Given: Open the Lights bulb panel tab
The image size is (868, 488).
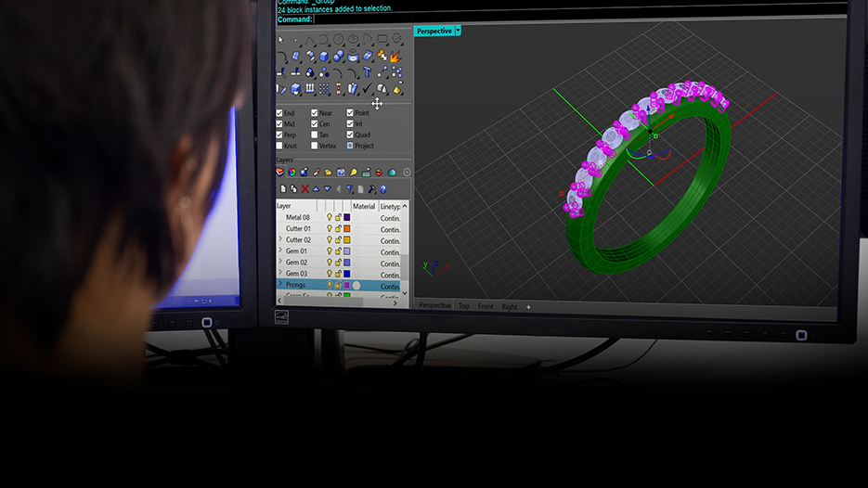Looking at the screenshot, I should coord(354,172).
